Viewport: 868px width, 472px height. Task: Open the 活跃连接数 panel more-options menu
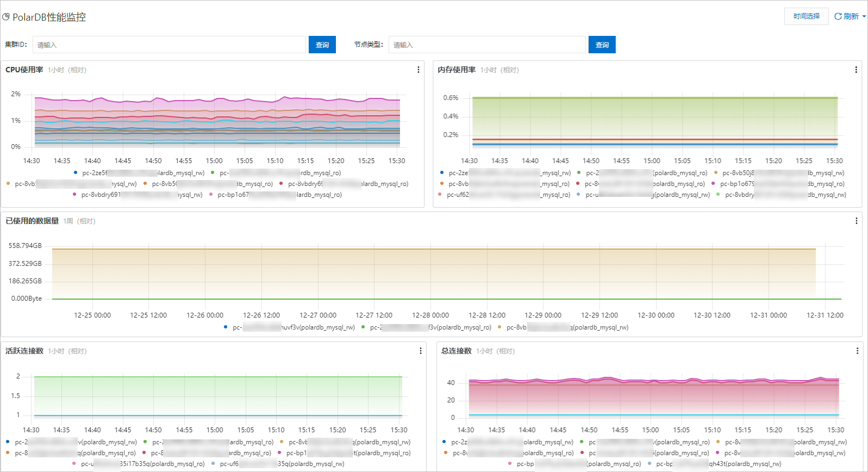click(x=420, y=351)
